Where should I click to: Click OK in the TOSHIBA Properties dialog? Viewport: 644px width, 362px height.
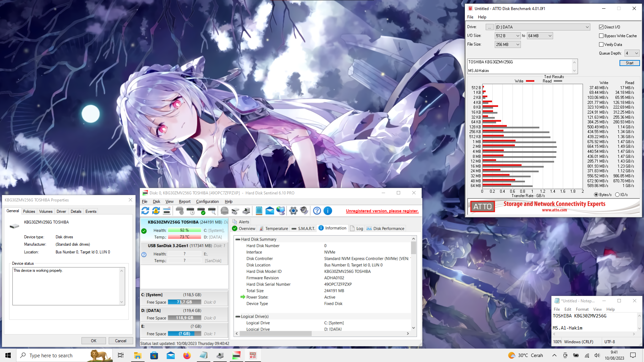(x=94, y=341)
